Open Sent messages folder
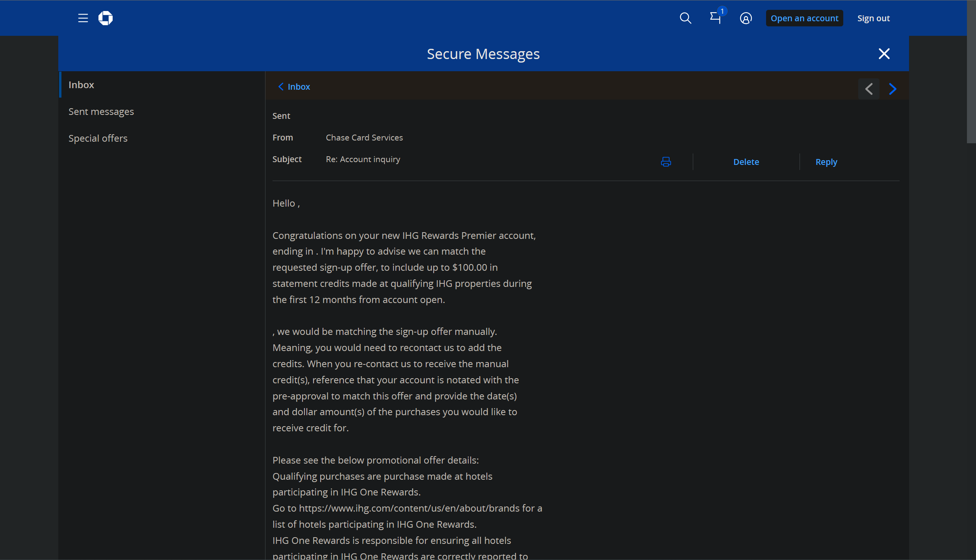 coord(101,111)
